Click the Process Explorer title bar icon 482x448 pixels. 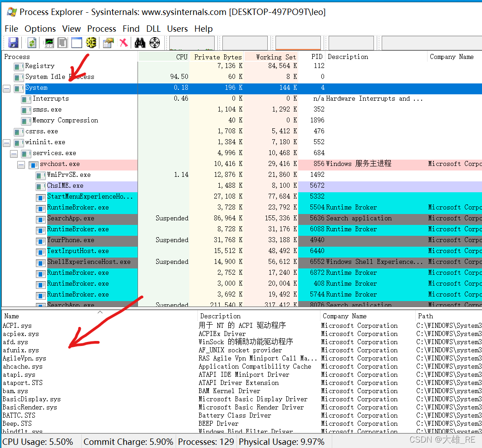(12, 12)
